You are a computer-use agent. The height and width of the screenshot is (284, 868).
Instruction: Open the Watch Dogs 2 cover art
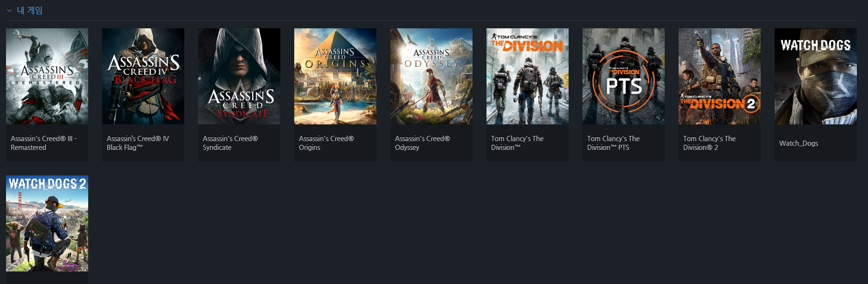click(47, 223)
